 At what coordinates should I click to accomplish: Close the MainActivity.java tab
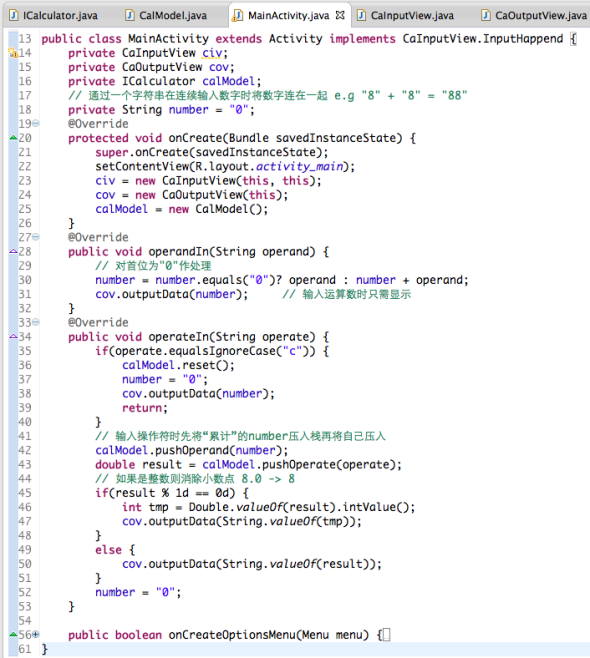point(340,16)
